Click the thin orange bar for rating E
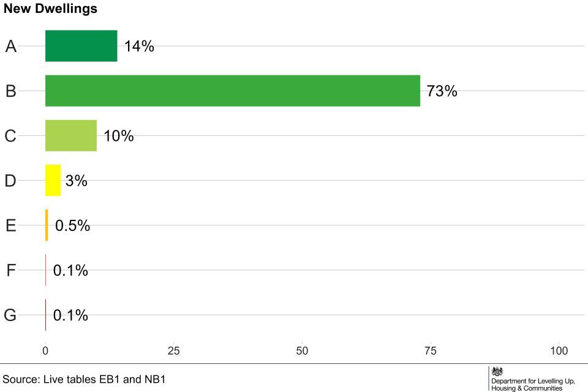Viewport: 588px width, 392px height. [47, 225]
